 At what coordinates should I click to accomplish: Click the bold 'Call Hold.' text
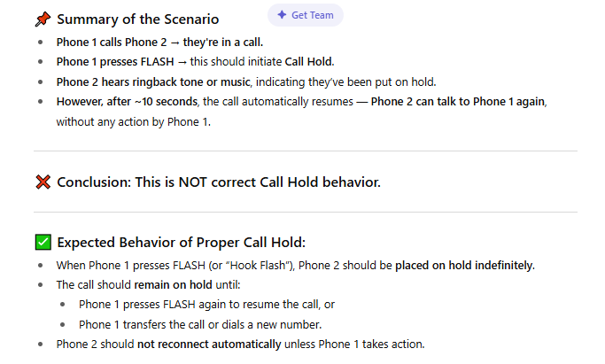pos(309,62)
